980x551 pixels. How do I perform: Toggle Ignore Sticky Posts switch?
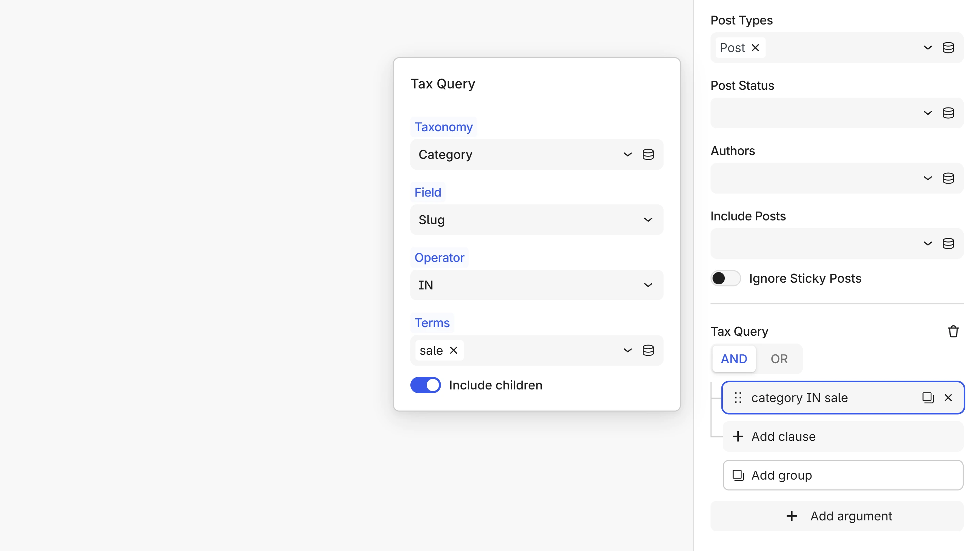[725, 278]
